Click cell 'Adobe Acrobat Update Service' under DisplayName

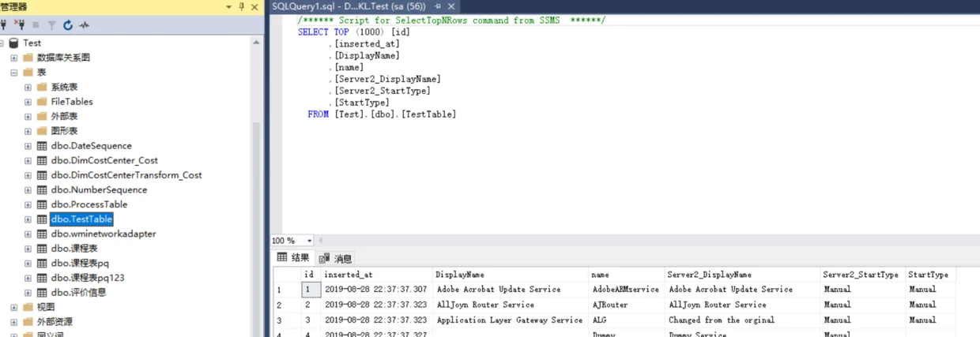(x=511, y=290)
